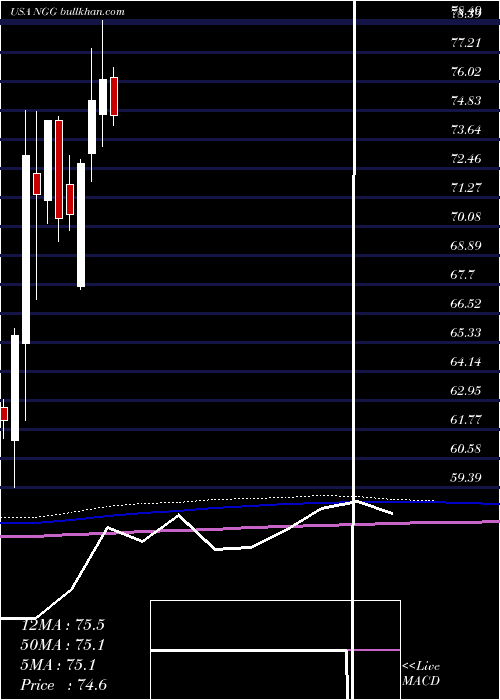Click the 70.08 price axis label
Screen dimensions: 500x700
(x=466, y=217)
